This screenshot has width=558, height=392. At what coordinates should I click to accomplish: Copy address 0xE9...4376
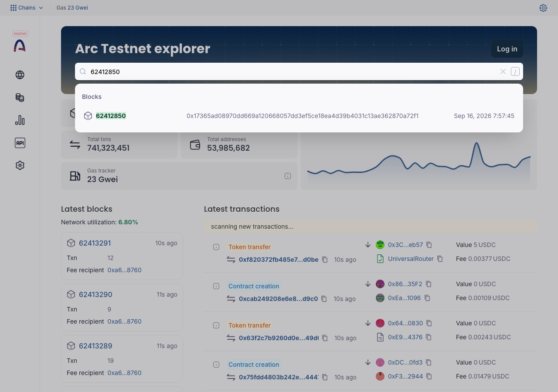point(429,337)
